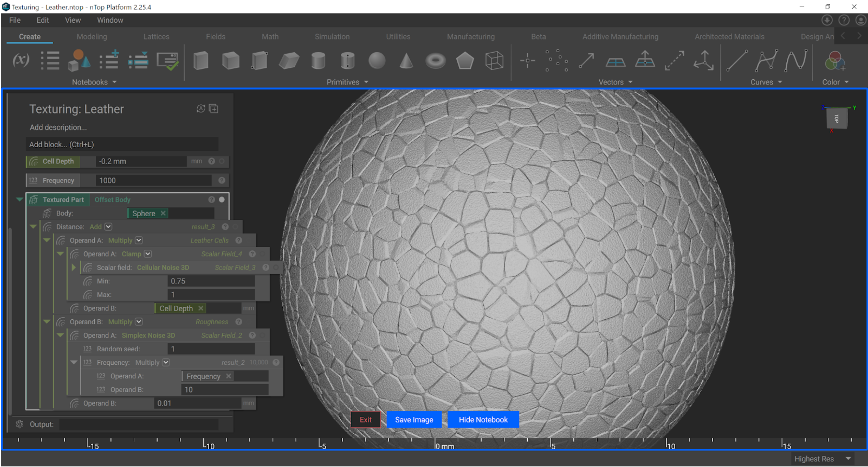Select the dashed two-point vector icon
This screenshot has width=868, height=467.
[674, 61]
